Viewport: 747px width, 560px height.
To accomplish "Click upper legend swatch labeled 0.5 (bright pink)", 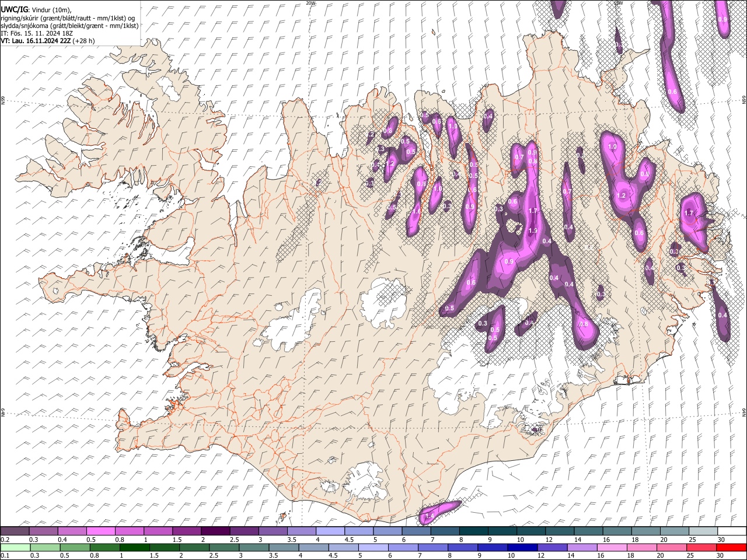I will coord(100,531).
